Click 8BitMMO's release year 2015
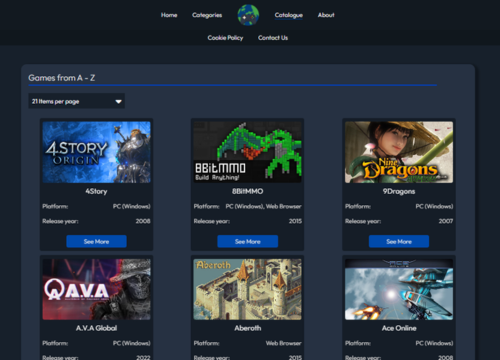Image resolution: width=500 pixels, height=360 pixels. 295,221
